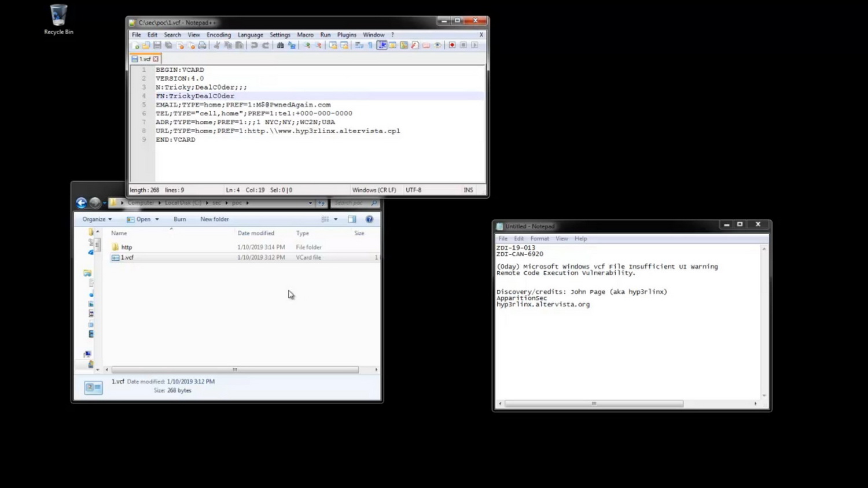Select the 1.vcf file in Explorer list
This screenshot has width=868, height=488.
coord(127,257)
